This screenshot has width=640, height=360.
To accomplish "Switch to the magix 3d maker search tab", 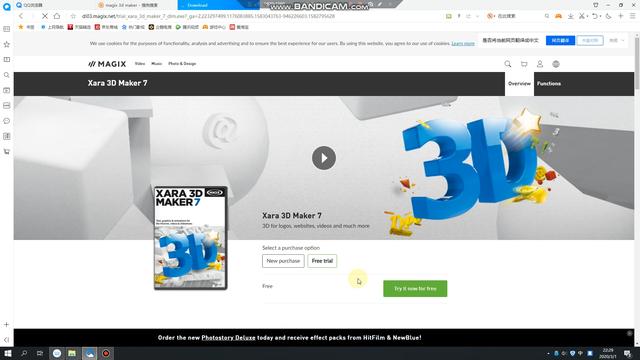I will point(131,5).
